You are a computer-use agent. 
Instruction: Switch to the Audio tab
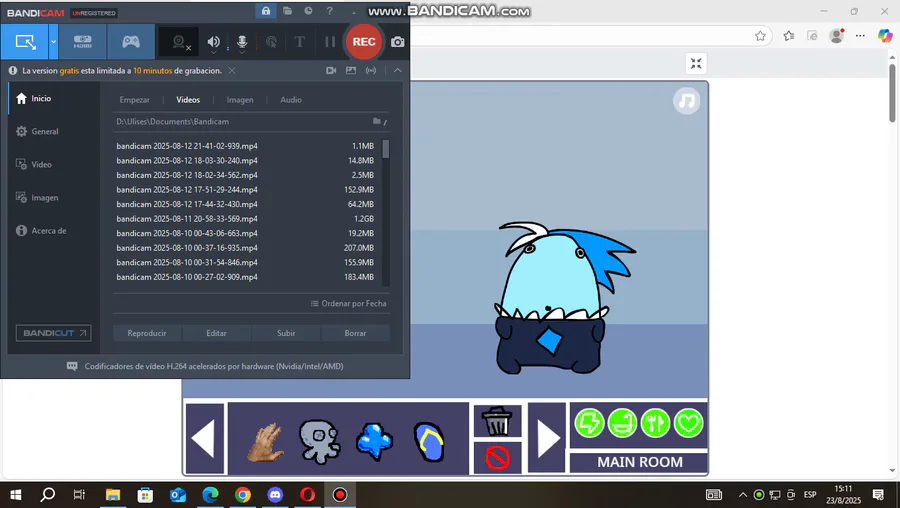click(291, 100)
